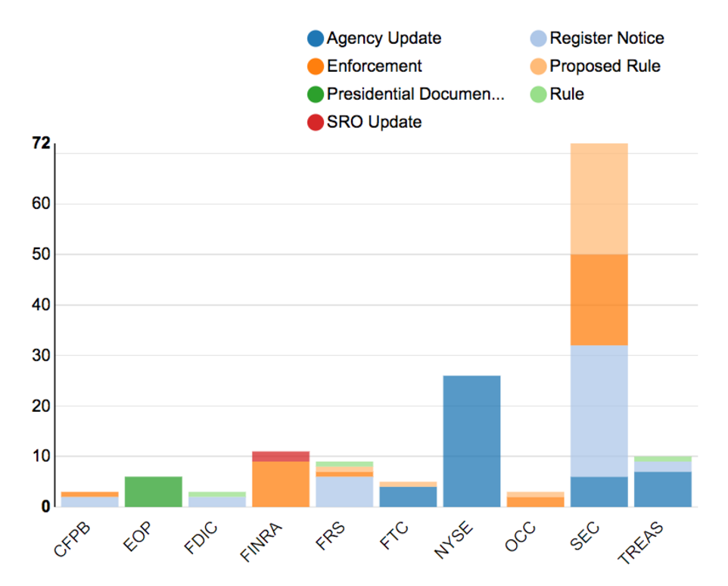The height and width of the screenshot is (586, 728).
Task: Click the red SRO Update legend circle
Action: [316, 122]
